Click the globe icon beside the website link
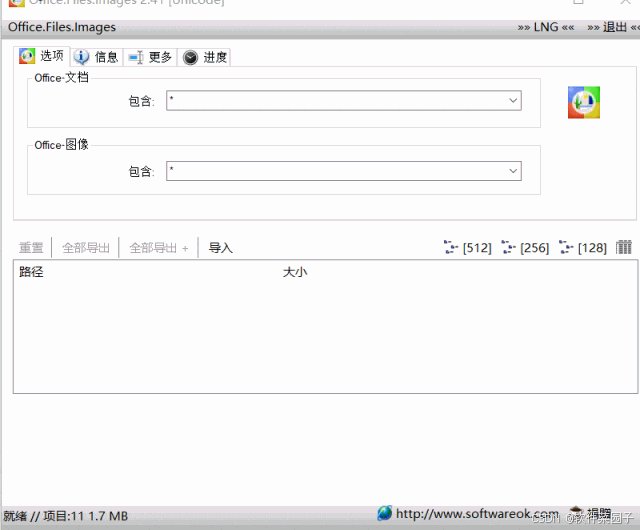 pyautogui.click(x=384, y=513)
